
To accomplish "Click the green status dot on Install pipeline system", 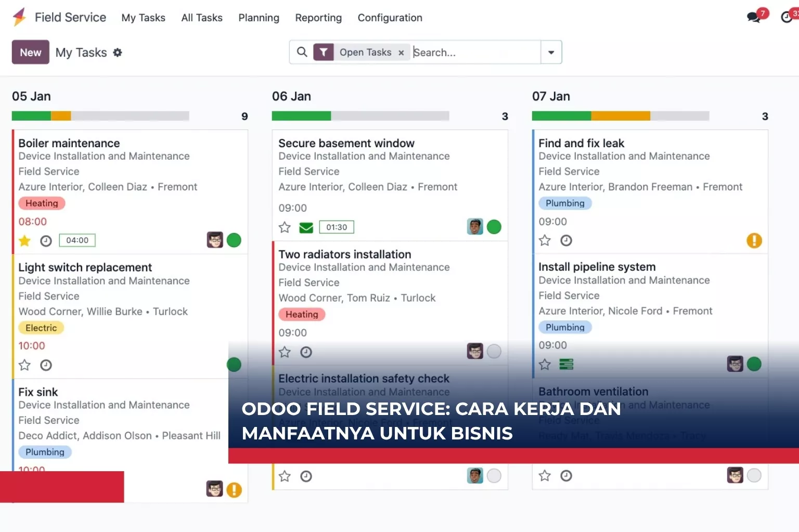I will (754, 364).
